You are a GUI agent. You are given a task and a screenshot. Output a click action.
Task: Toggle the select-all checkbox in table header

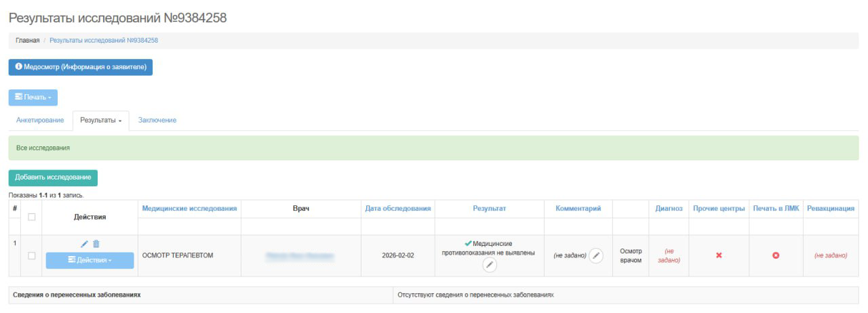point(31,217)
